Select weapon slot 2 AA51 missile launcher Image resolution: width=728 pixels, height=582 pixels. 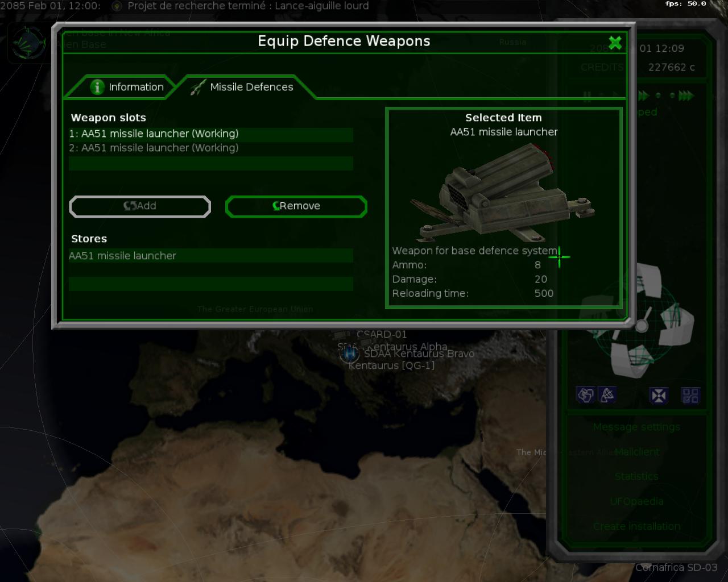[211, 148]
